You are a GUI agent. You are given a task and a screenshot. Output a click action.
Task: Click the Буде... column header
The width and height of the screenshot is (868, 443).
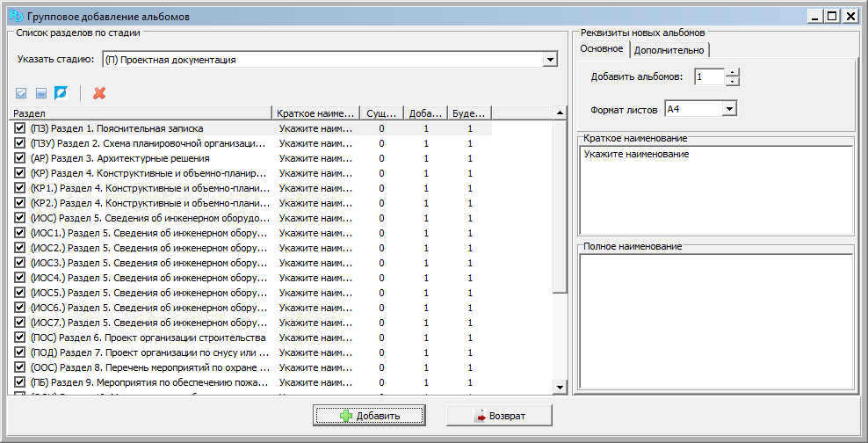[469, 113]
